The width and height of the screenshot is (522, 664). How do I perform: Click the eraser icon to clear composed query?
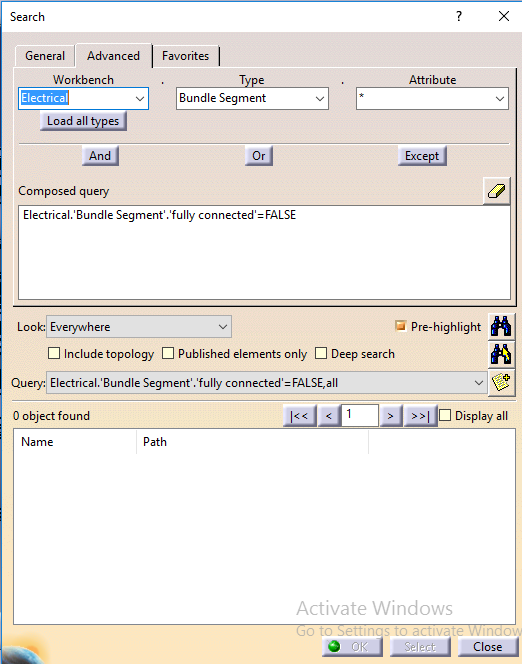(x=497, y=191)
